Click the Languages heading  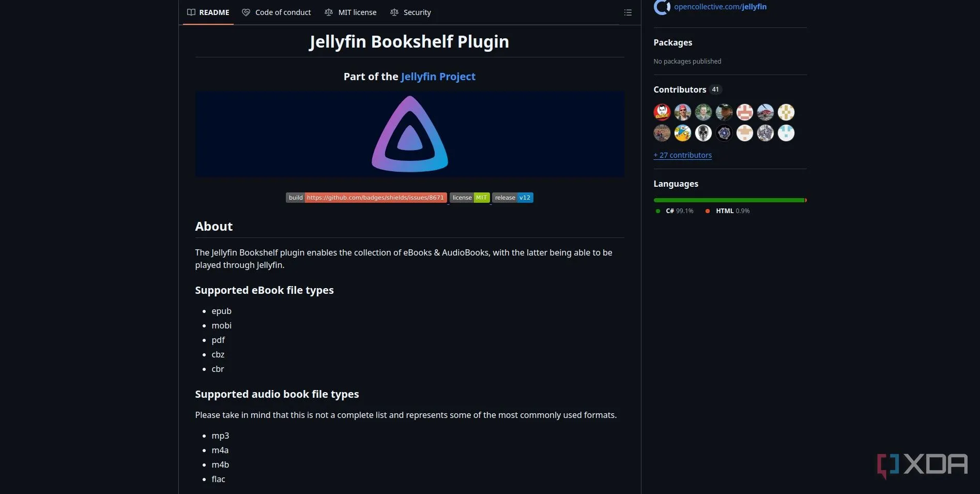pos(676,184)
